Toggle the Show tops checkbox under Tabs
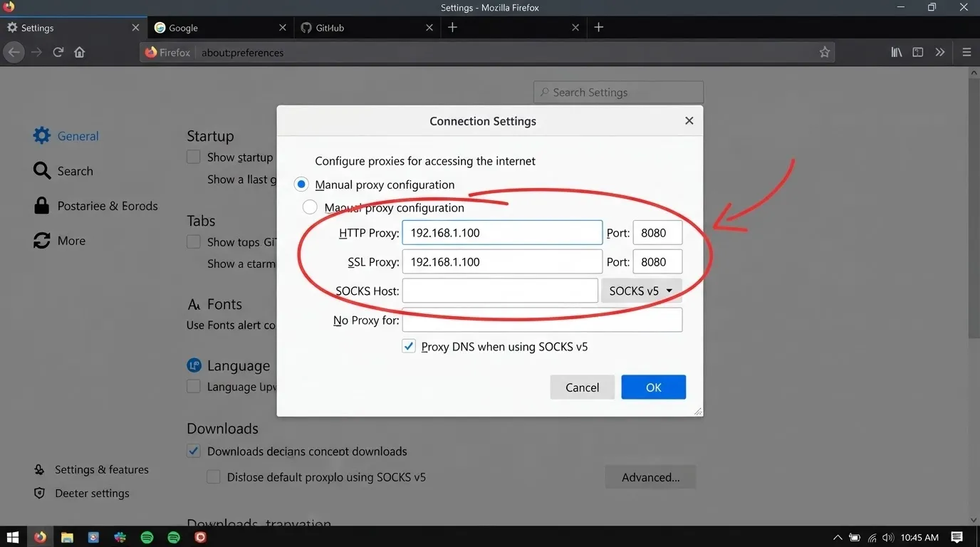This screenshot has height=547, width=980. click(193, 242)
